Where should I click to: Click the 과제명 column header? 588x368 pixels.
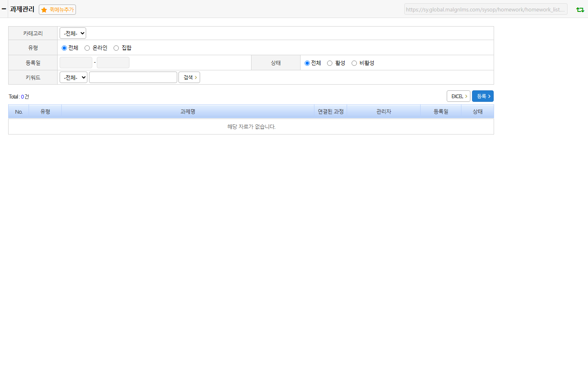[188, 112]
